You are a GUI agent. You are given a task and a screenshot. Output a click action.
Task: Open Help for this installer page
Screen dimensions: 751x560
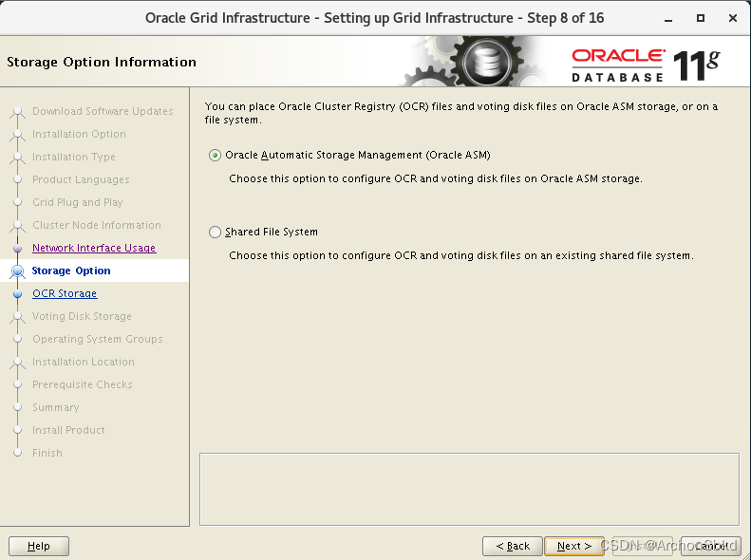pos(39,546)
